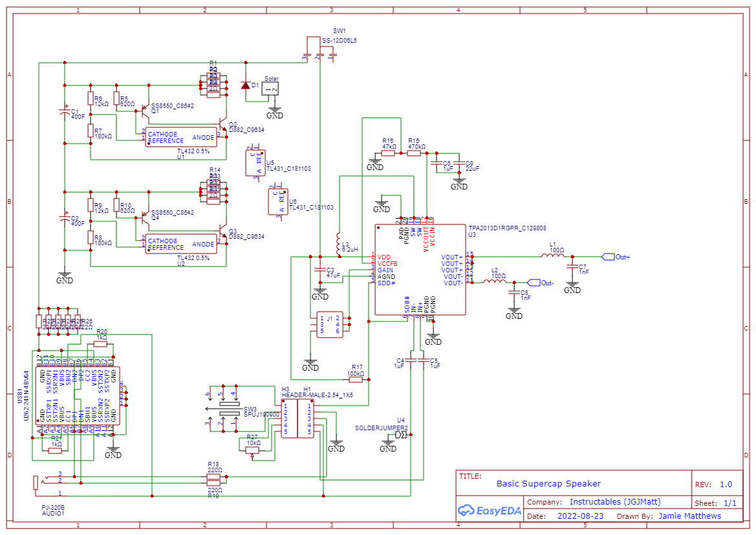The image size is (756, 535).
Task: Click the Q1 SS8550 transistor
Action: pyautogui.click(x=145, y=110)
